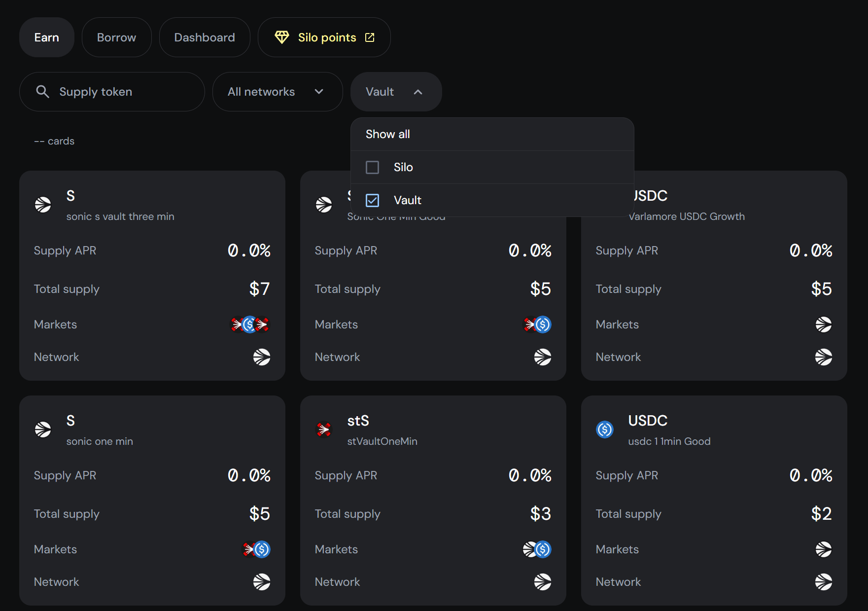Open the stVaultOneMin vault card
This screenshot has width=868, height=611.
433,493
